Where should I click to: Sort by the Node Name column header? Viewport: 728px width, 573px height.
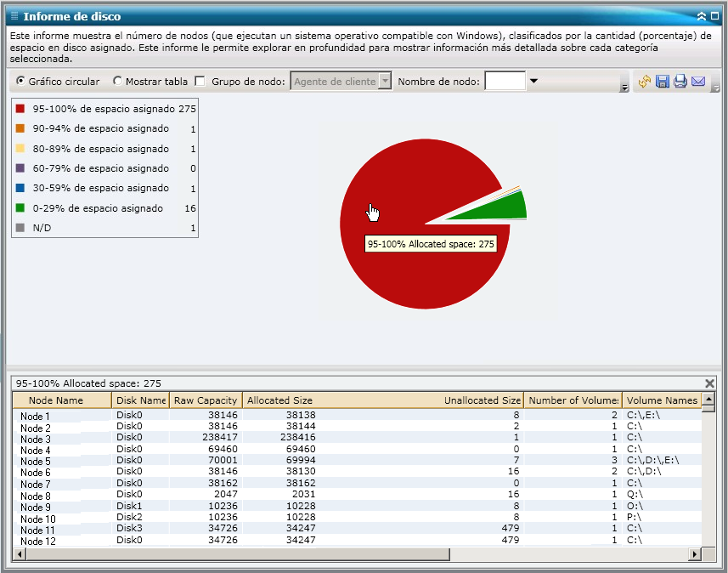[x=56, y=400]
